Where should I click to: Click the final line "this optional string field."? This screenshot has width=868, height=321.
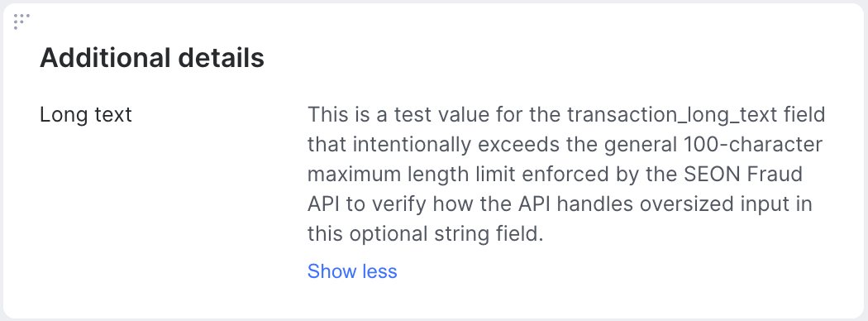426,234
